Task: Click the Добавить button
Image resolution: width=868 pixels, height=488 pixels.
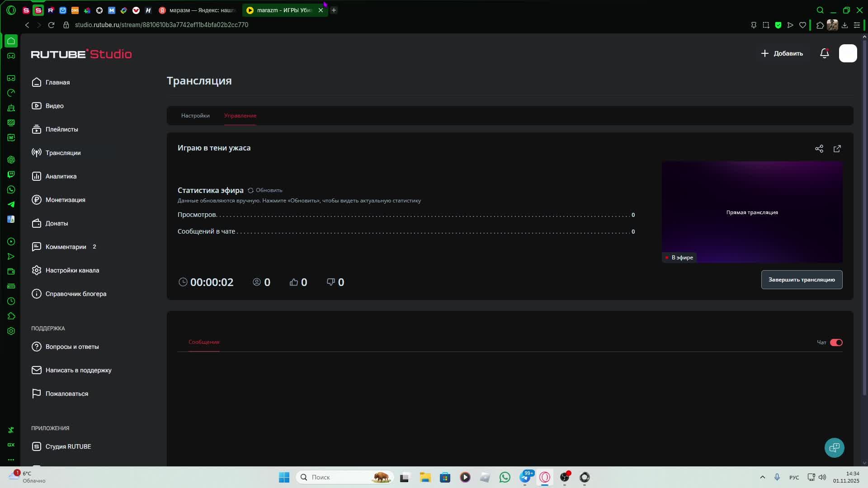Action: pos(782,53)
